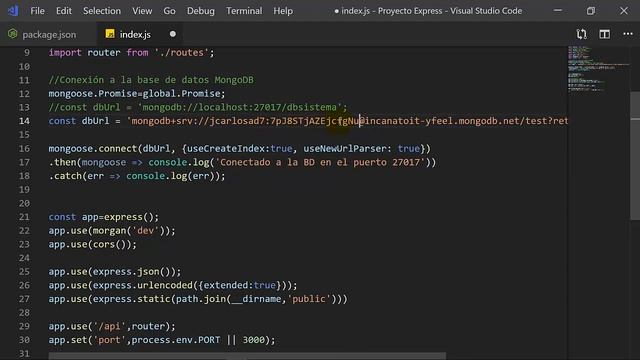Click the code minimap preview
Screen dimensions: 640x360
pyautogui.click(x=598, y=69)
